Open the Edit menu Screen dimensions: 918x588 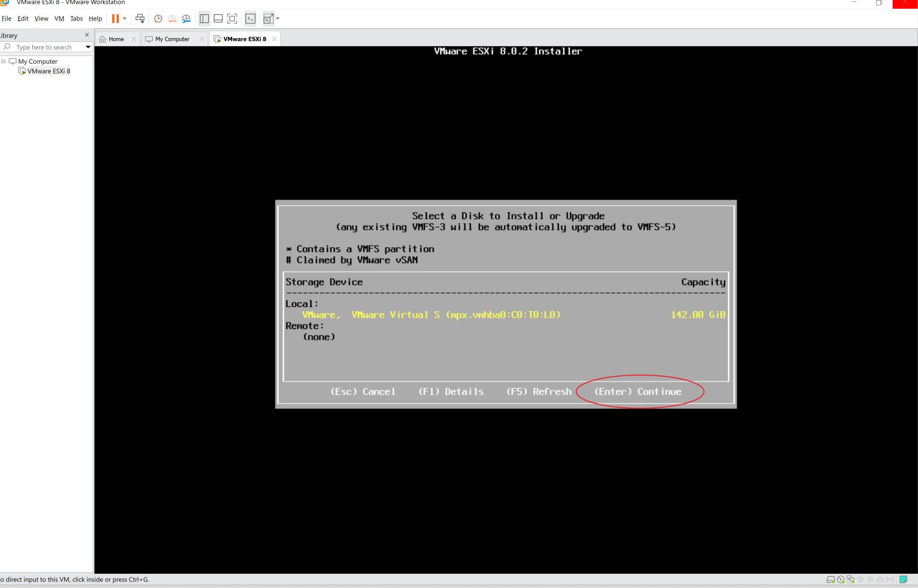(23, 19)
